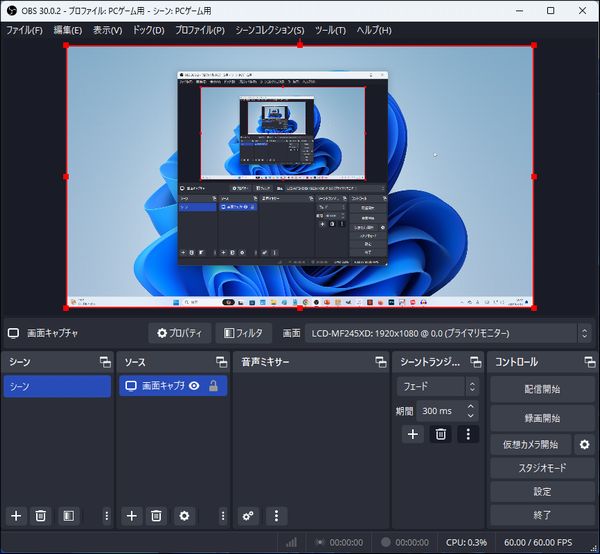Click the 配信開始 button
This screenshot has height=554, width=600.
click(542, 389)
